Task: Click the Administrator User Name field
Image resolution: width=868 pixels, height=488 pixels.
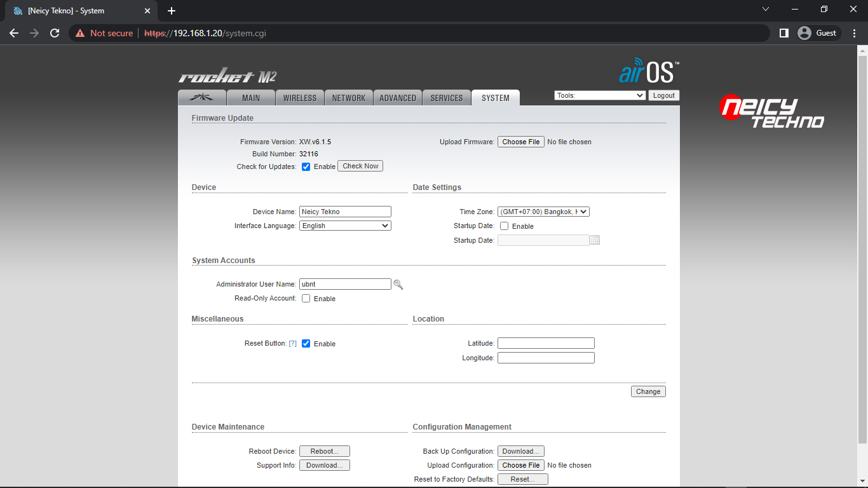Action: (x=345, y=284)
